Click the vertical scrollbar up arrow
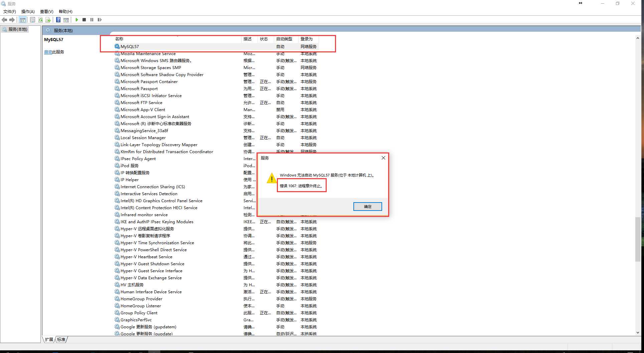644x353 pixels. (x=638, y=38)
